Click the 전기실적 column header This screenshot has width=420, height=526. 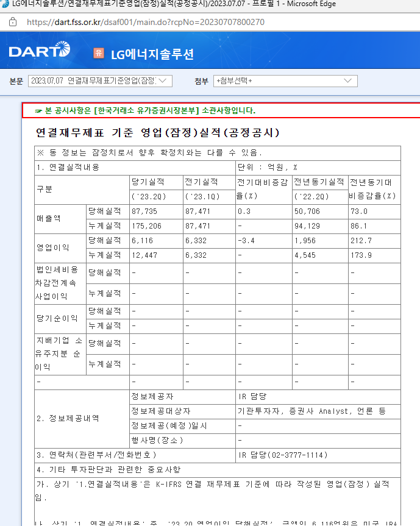tap(201, 182)
